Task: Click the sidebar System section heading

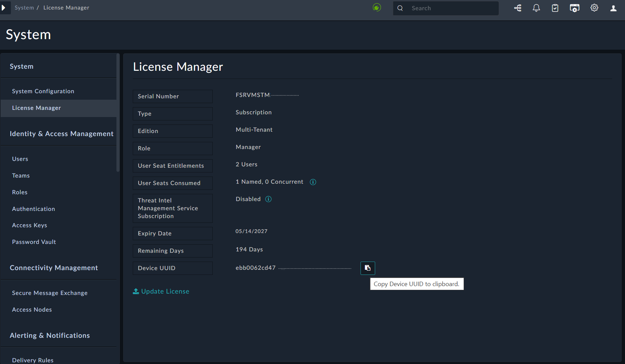Action: coord(21,66)
